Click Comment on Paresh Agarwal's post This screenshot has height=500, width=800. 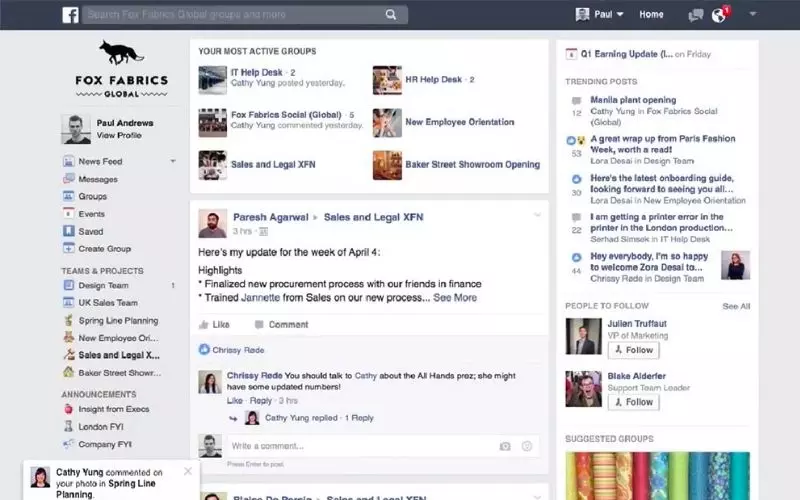click(x=282, y=324)
